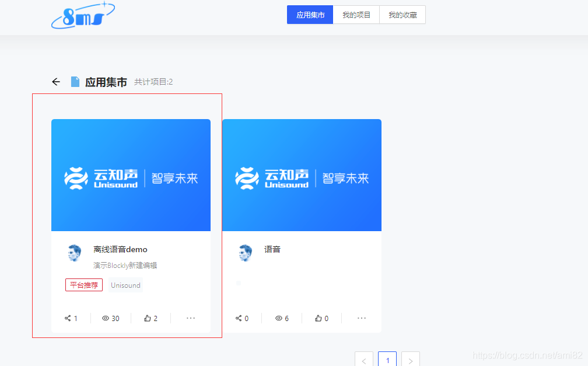Go to next page with the right pagination arrow

(x=410, y=360)
